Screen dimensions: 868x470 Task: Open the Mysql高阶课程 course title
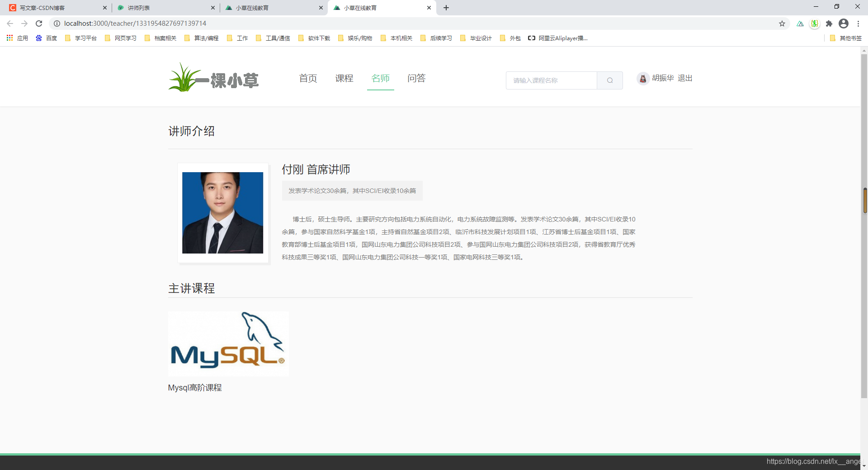coord(195,388)
